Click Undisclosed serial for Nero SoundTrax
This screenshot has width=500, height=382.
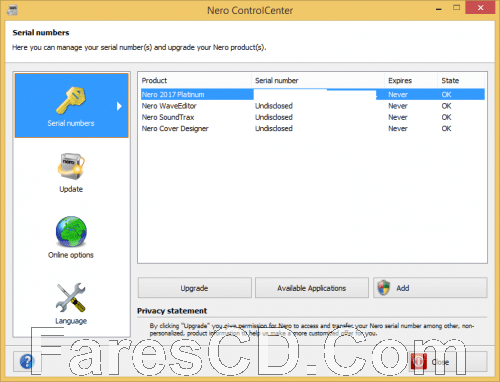click(274, 117)
